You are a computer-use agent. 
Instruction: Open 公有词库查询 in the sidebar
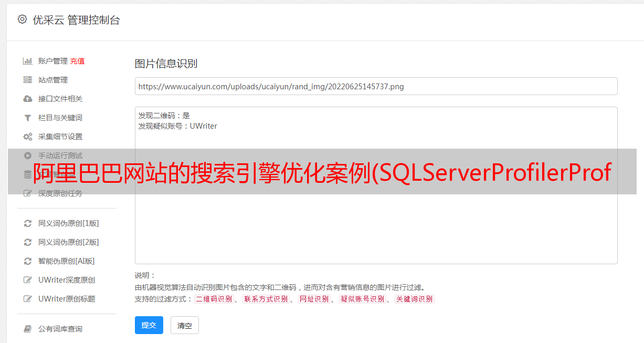pos(60,329)
